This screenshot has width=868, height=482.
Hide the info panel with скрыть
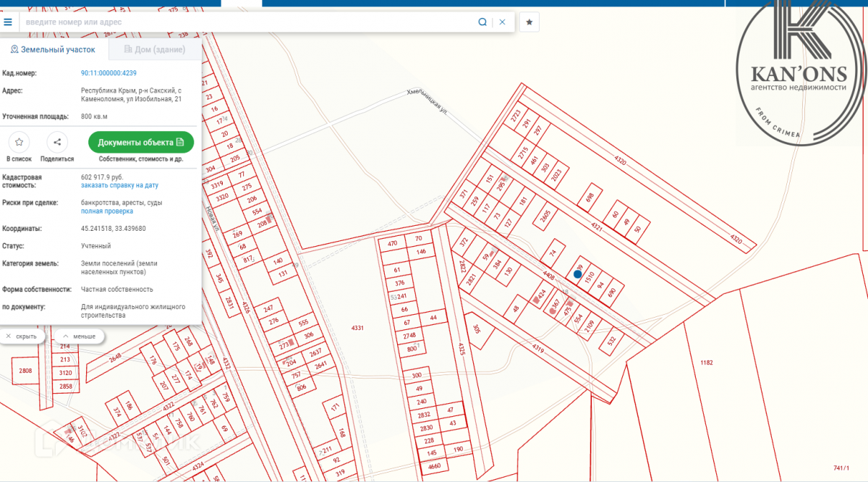22,337
